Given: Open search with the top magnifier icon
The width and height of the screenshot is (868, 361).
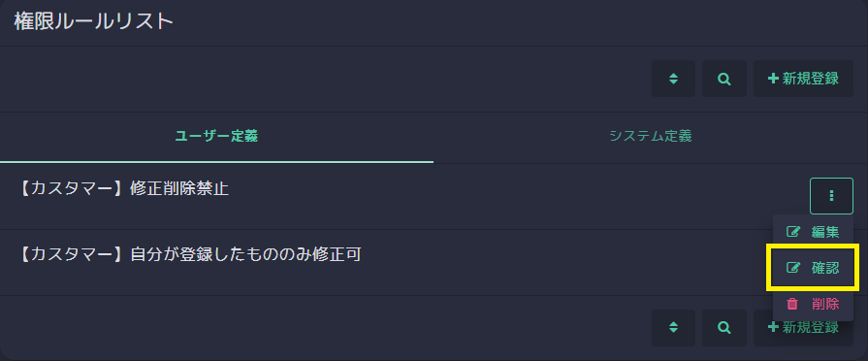Looking at the screenshot, I should click(724, 79).
